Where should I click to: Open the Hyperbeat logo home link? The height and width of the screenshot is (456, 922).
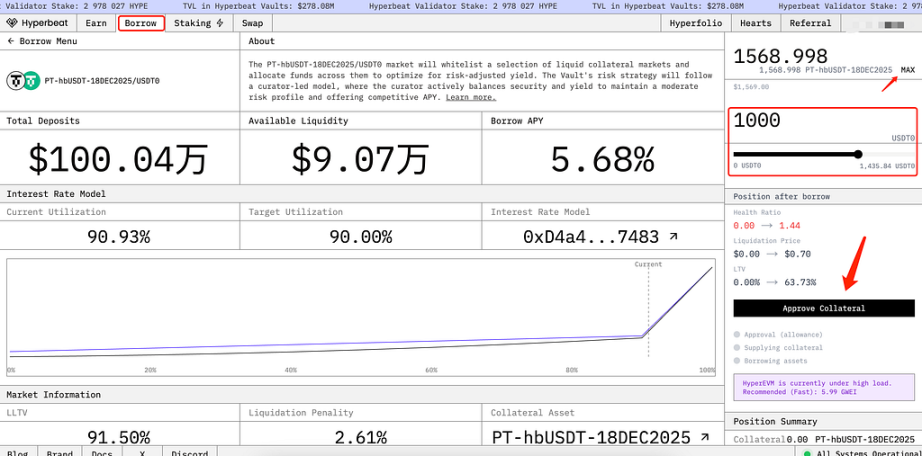[38, 23]
